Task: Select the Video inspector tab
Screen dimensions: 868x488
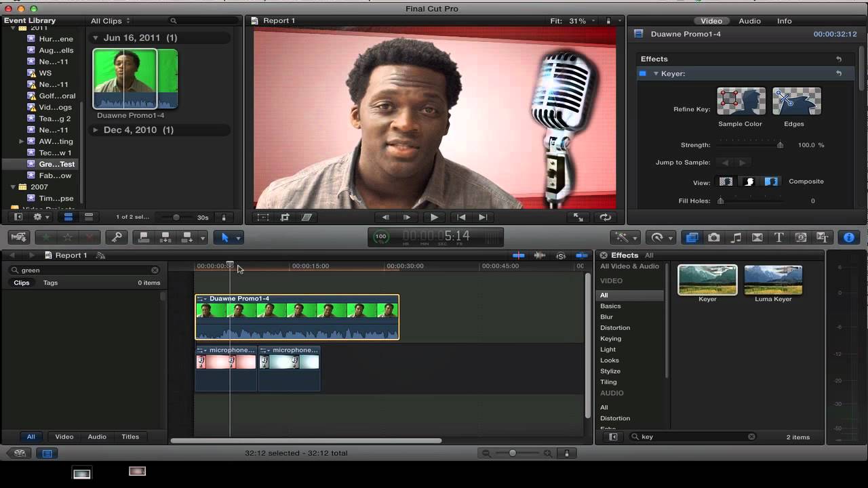Action: pyautogui.click(x=711, y=21)
